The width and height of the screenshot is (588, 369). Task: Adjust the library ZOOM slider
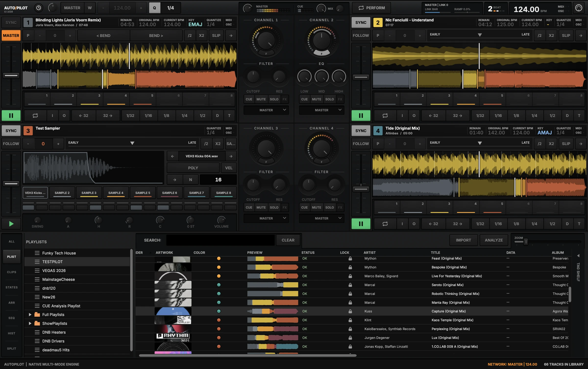tap(526, 242)
